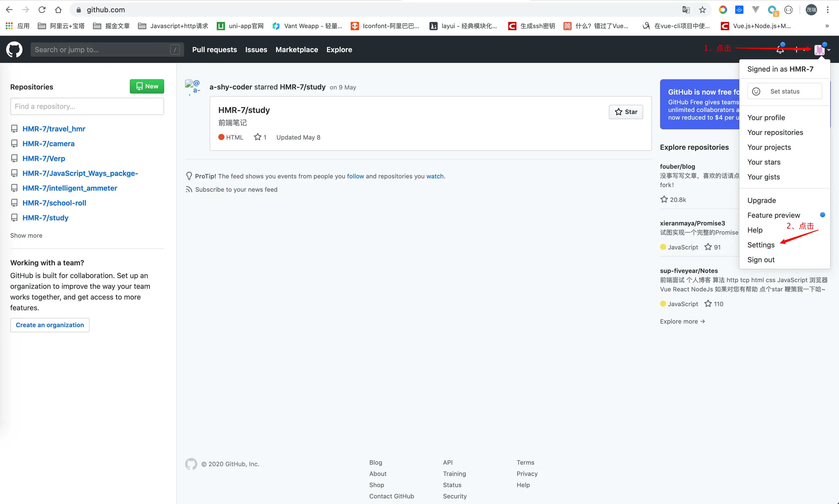Screen dimensions: 839x504
Task: Open the Pull requests nav item
Action: 214,50
